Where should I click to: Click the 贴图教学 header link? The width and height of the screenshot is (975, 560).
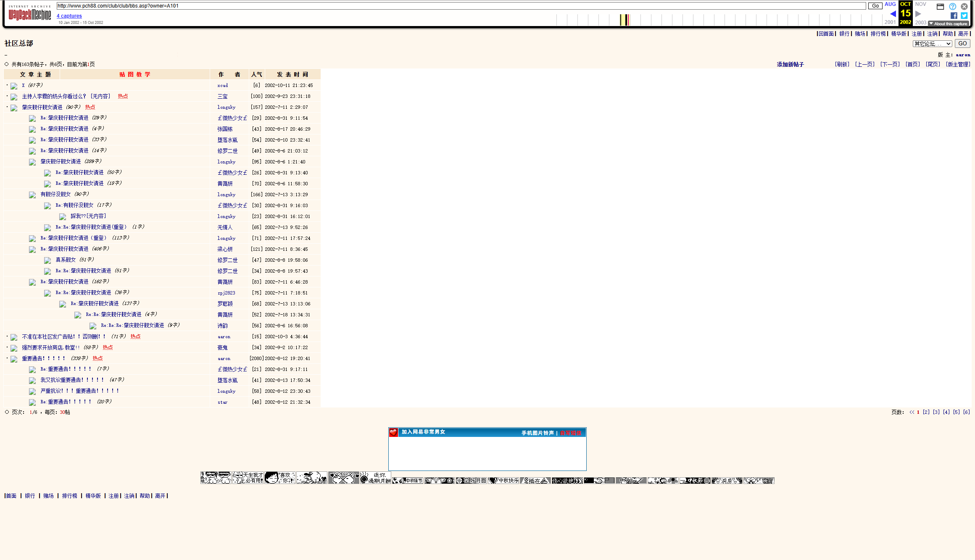click(135, 74)
